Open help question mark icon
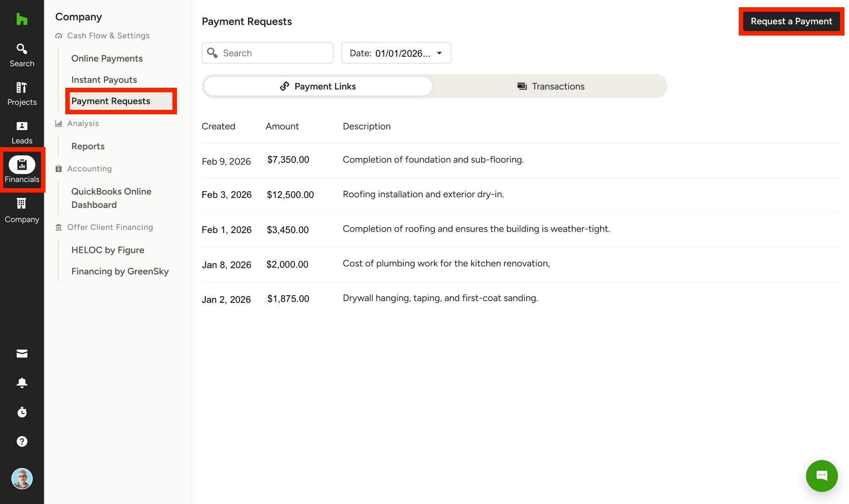 pyautogui.click(x=22, y=441)
